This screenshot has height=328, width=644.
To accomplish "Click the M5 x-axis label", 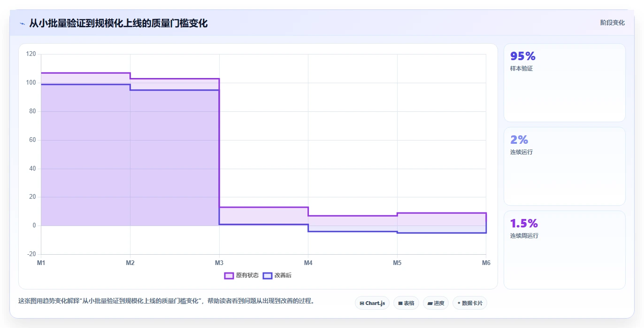I will coord(397,263).
